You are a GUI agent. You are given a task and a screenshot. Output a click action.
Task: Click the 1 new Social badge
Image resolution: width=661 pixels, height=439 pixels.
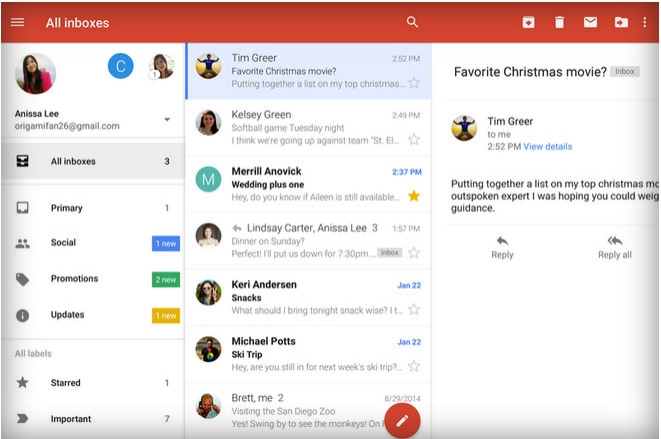click(166, 243)
